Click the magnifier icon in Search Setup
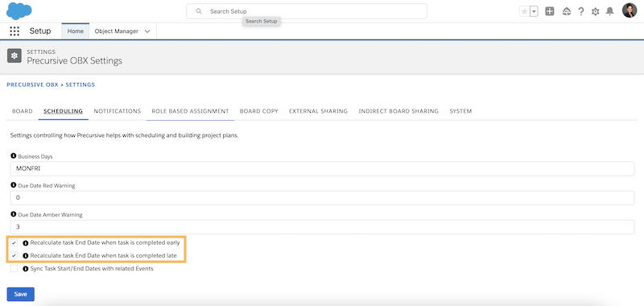644x306 pixels. (x=199, y=11)
